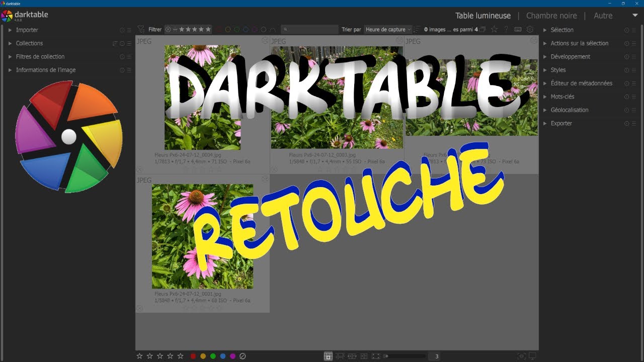The image size is (644, 362).
Task: Reset the Exporter module icon
Action: coord(627,124)
